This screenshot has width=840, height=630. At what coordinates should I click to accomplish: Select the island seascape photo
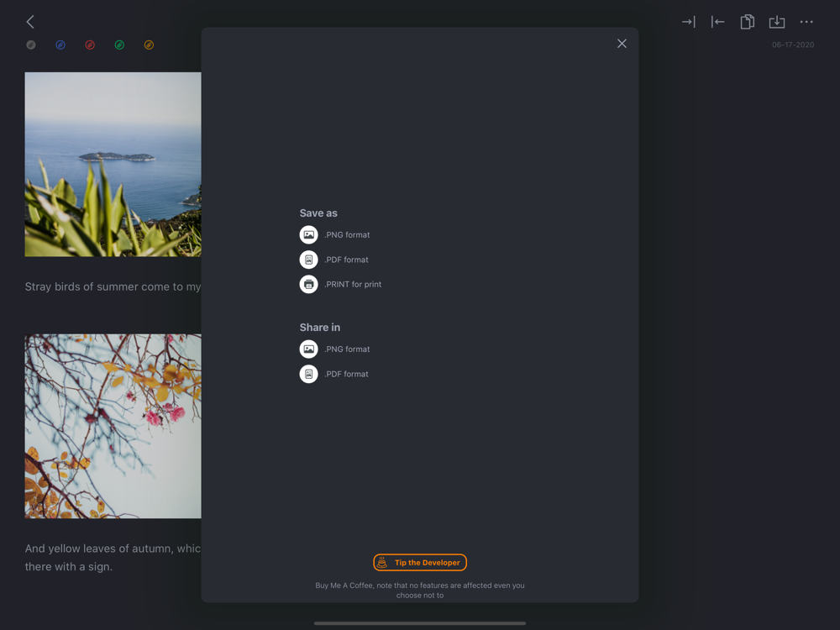coord(113,165)
